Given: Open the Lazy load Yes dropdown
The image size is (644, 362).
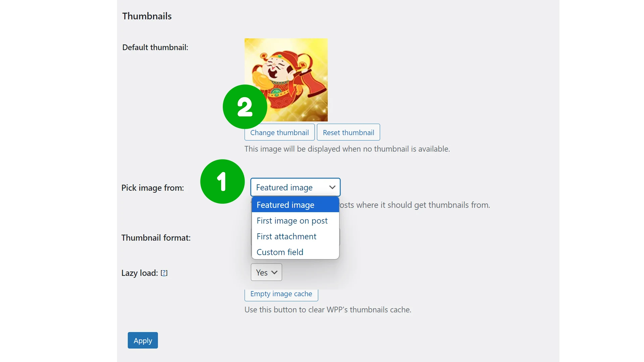Looking at the screenshot, I should click(x=266, y=273).
